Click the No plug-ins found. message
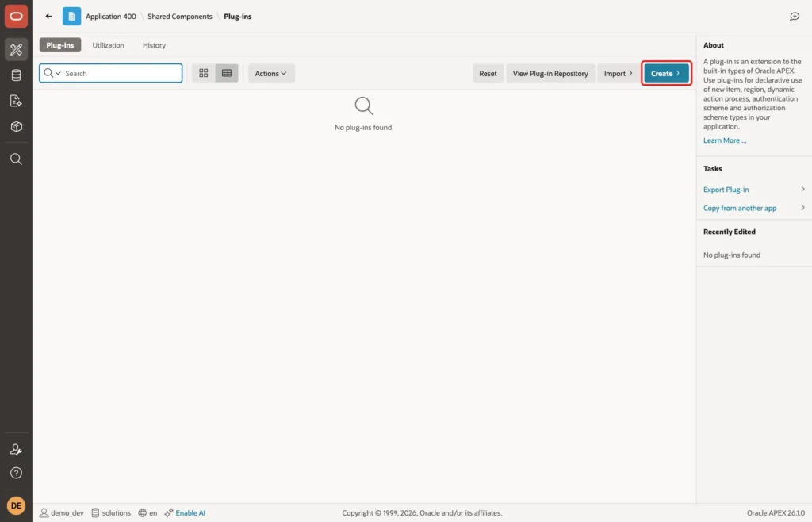Screen dimensions: 812x522 (364, 128)
